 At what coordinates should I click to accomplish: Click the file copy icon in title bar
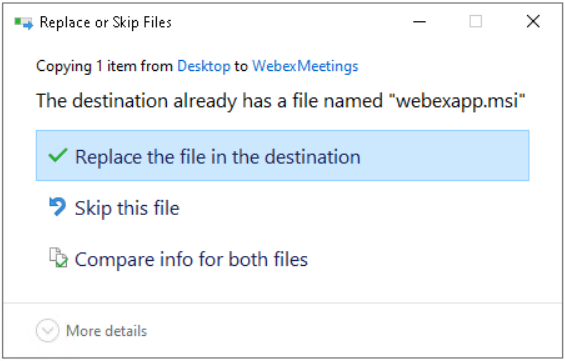pos(23,23)
